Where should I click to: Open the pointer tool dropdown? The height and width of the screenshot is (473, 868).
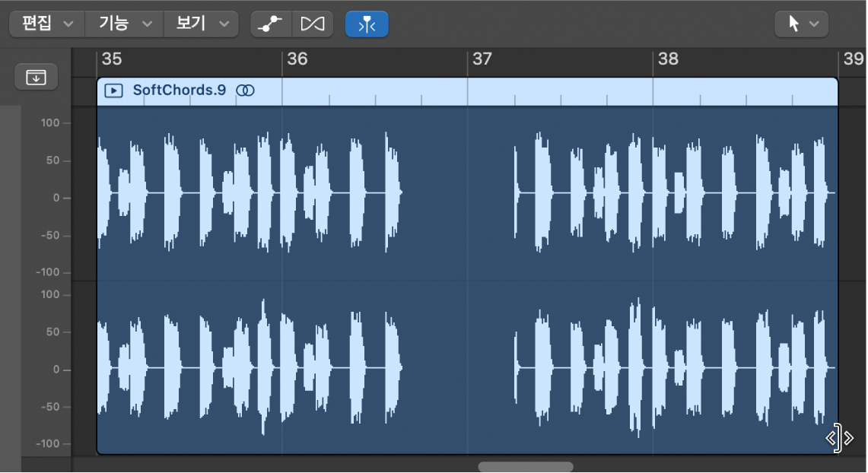(801, 24)
